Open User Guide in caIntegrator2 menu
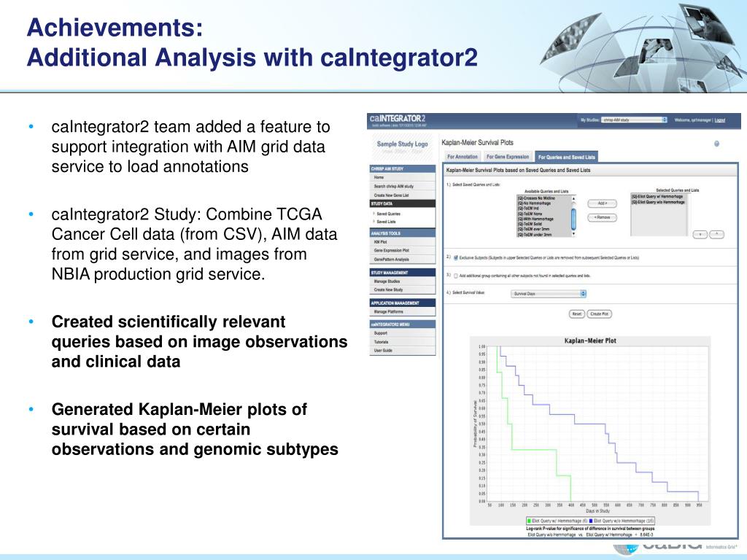747x560 pixels. (403, 351)
